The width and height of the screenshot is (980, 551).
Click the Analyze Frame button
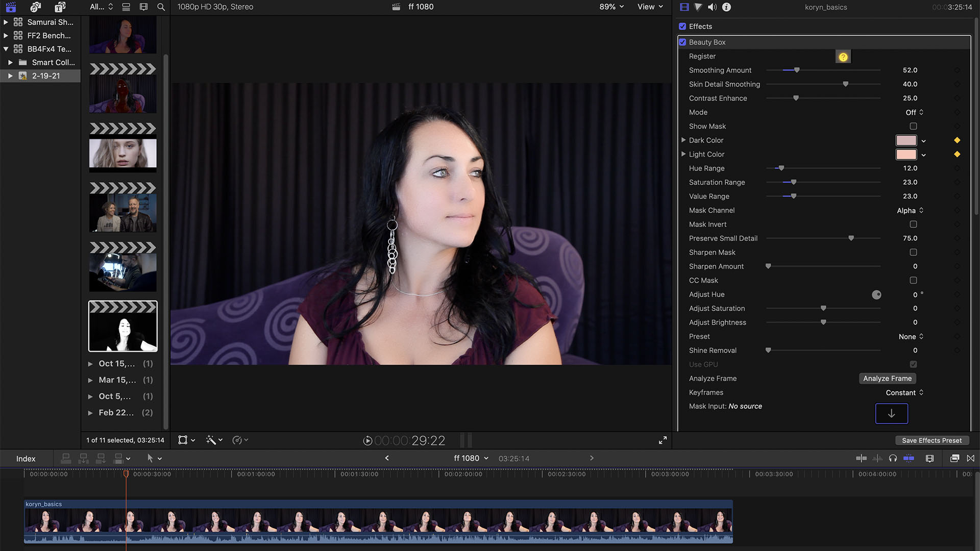click(887, 379)
